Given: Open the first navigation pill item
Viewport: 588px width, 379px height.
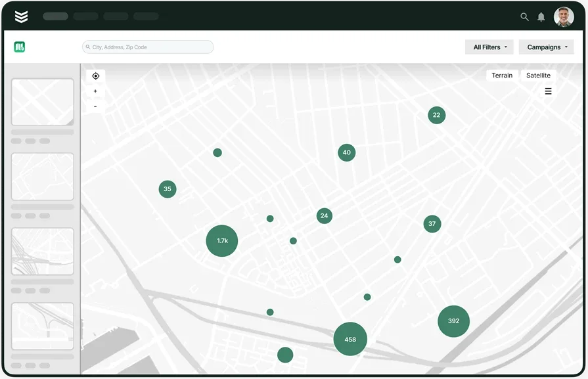Looking at the screenshot, I should (55, 16).
